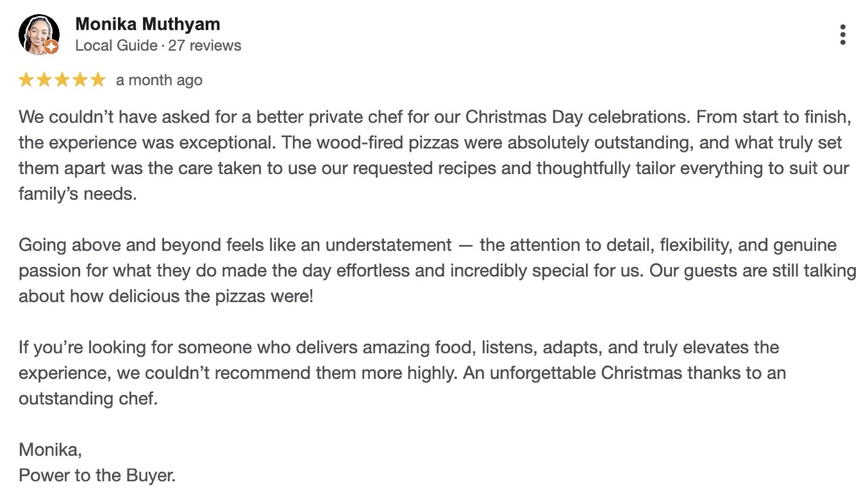Click the "a month ago" timestamp
This screenshot has height=498, width=868.
pyautogui.click(x=159, y=80)
